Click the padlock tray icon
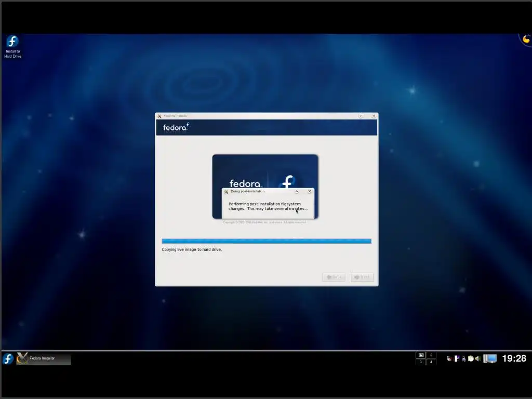This screenshot has width=532, height=399. (464, 359)
